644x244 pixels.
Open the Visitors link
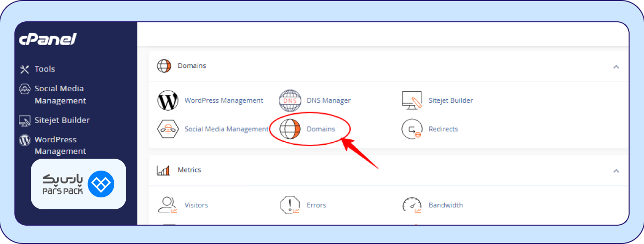196,205
